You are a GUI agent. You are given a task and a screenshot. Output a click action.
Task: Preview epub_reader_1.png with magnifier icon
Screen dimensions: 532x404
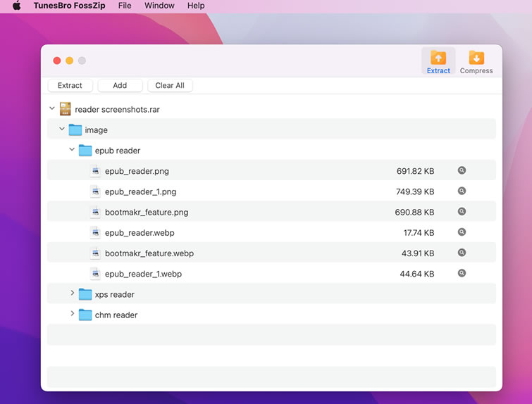click(x=462, y=191)
